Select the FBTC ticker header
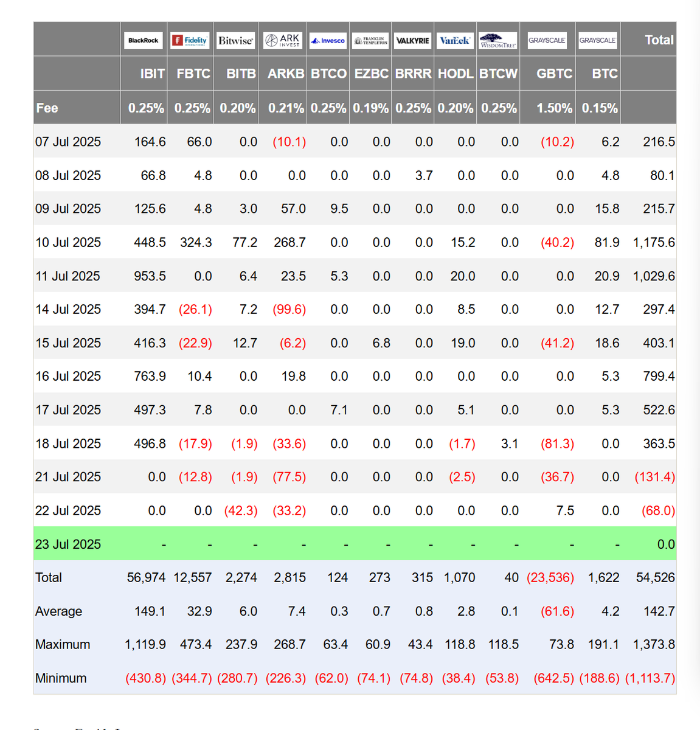This screenshot has height=730, width=700. click(x=193, y=74)
